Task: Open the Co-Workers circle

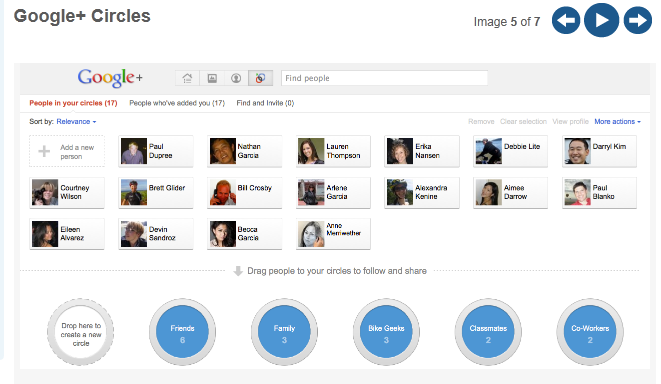Action: 590,332
